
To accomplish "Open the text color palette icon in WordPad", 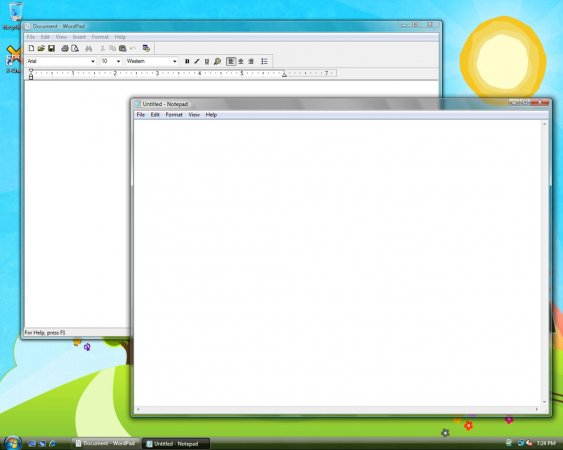I will tap(217, 61).
